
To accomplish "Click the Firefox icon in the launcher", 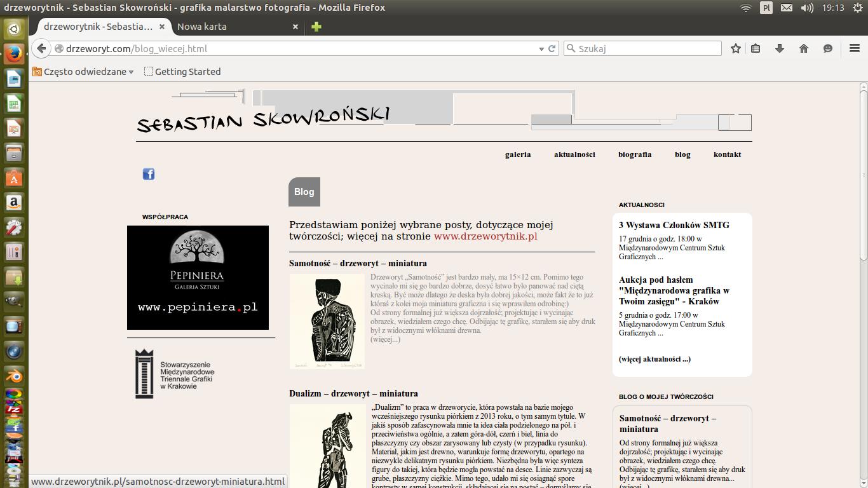I will coord(14,54).
